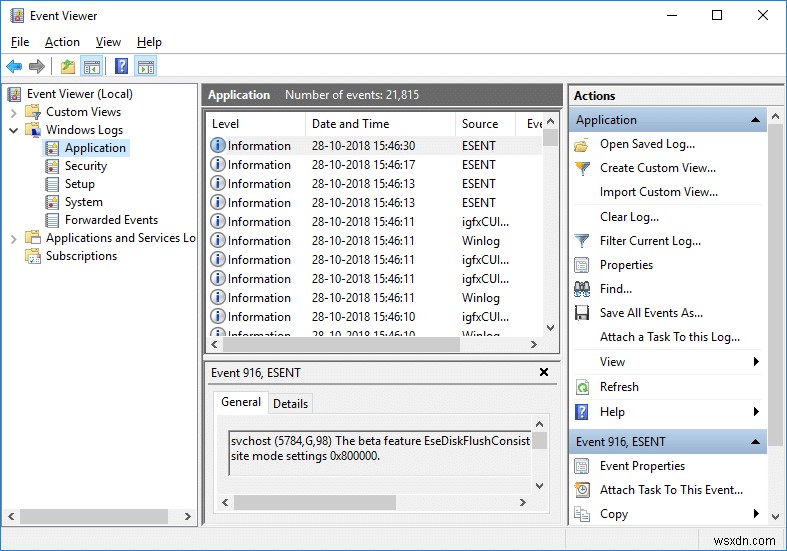Image resolution: width=787 pixels, height=551 pixels.
Task: Click the Create Custom View funnel icon
Action: (582, 169)
